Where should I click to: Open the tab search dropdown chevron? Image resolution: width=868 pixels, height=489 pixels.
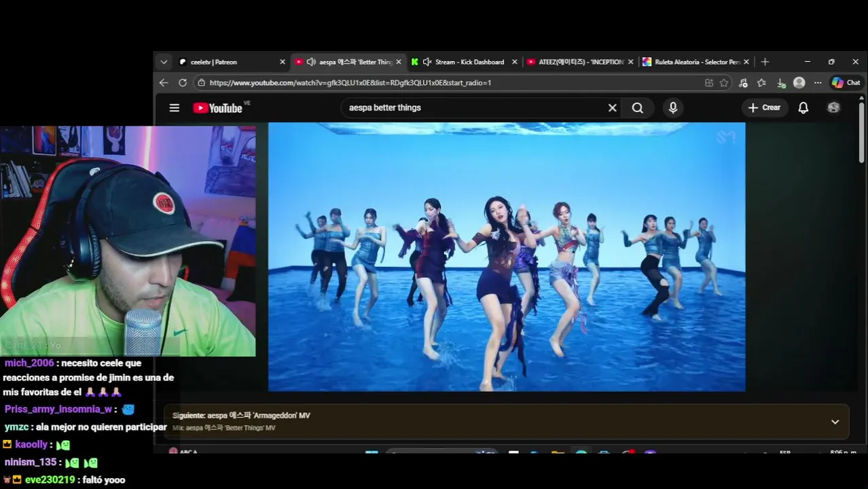click(x=164, y=62)
